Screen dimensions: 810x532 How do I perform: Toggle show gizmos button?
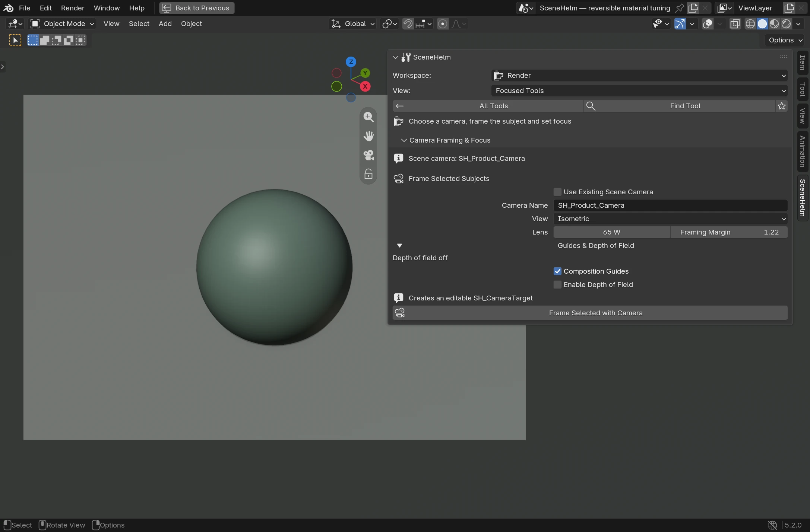coord(680,24)
